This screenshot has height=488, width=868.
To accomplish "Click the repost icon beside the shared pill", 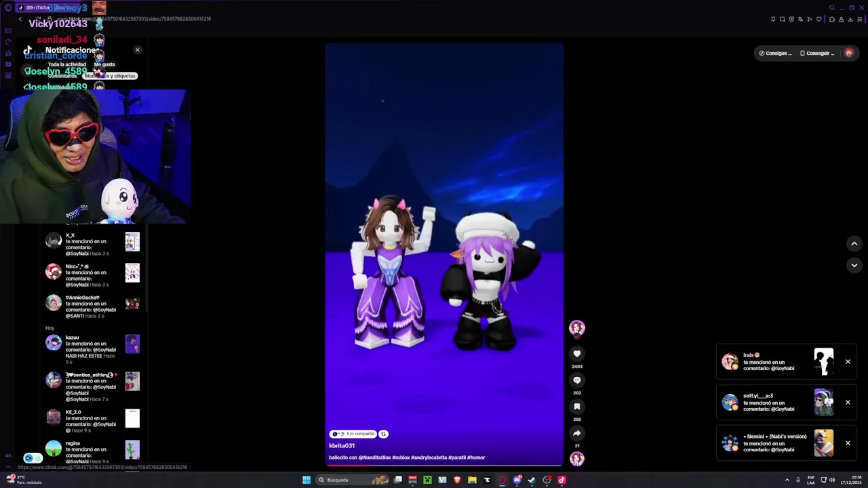I will click(x=383, y=434).
